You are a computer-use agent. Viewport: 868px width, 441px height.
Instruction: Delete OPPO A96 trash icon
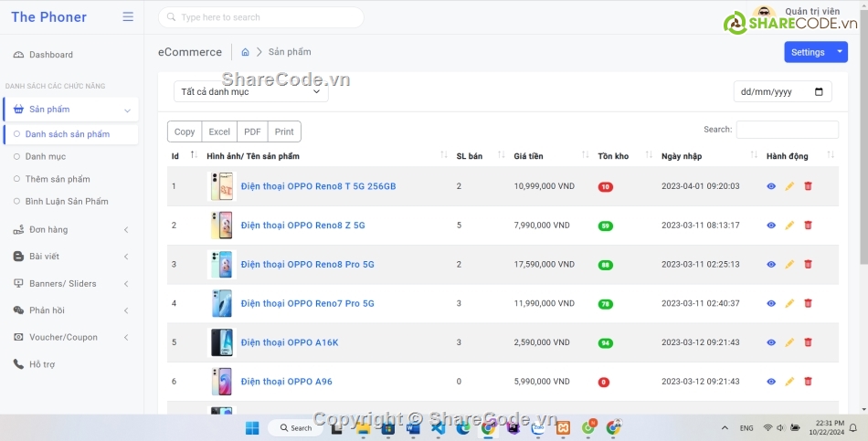pyautogui.click(x=808, y=382)
